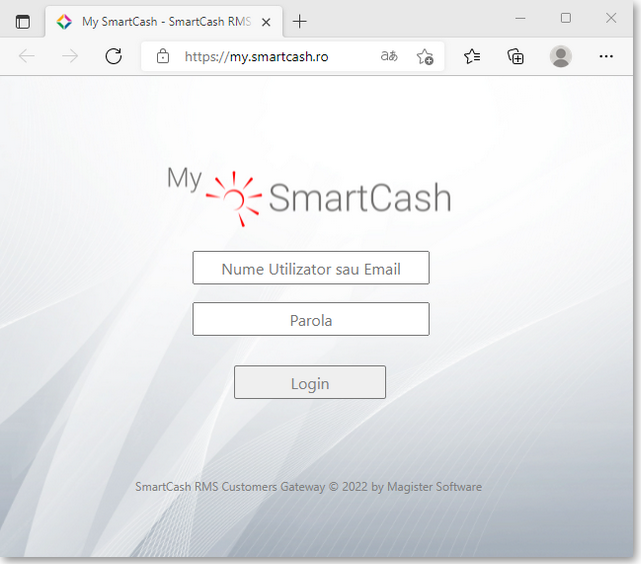Open the tab actions menu icon
This screenshot has width=641, height=564.
(22, 22)
